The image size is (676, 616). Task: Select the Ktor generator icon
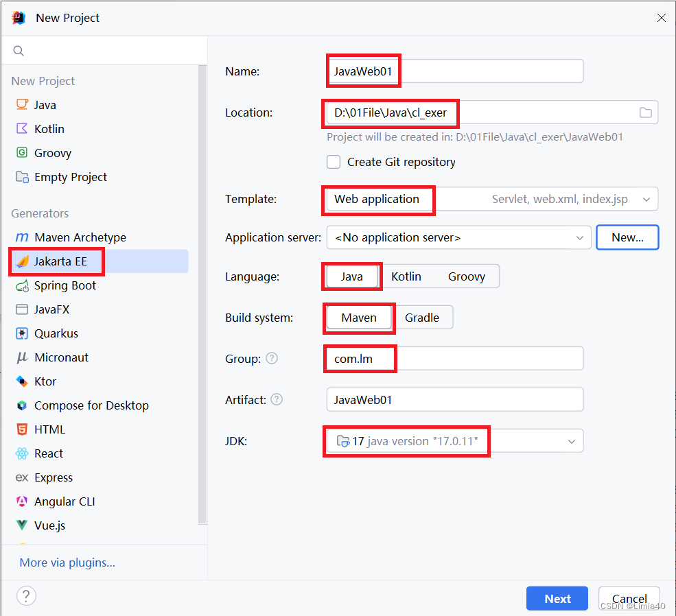[22, 381]
